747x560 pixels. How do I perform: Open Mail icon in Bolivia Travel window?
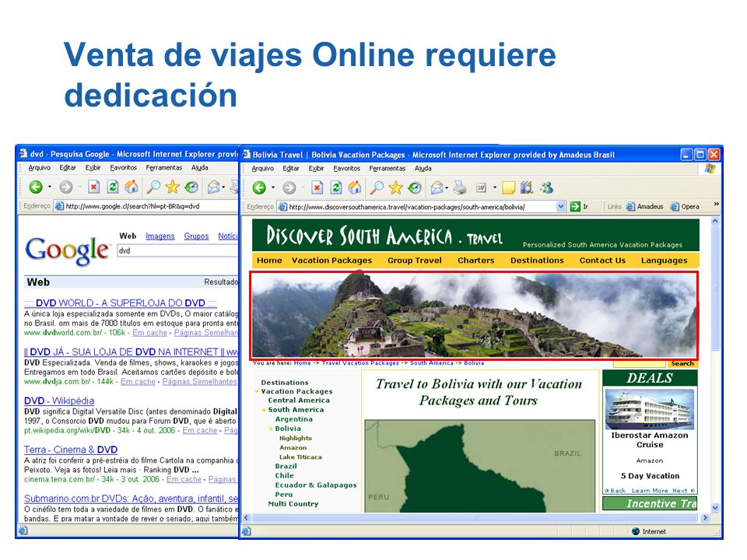[437, 188]
